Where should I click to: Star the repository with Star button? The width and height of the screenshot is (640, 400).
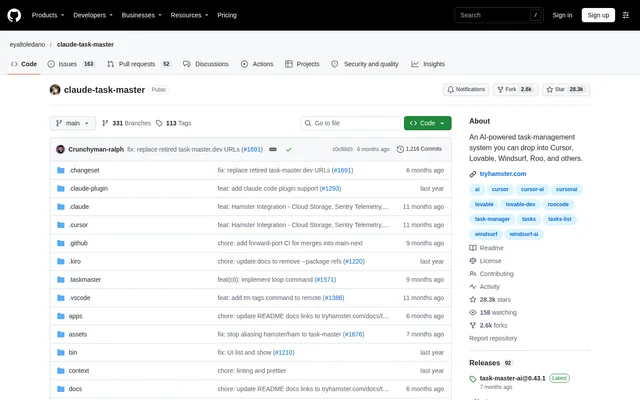click(x=566, y=89)
